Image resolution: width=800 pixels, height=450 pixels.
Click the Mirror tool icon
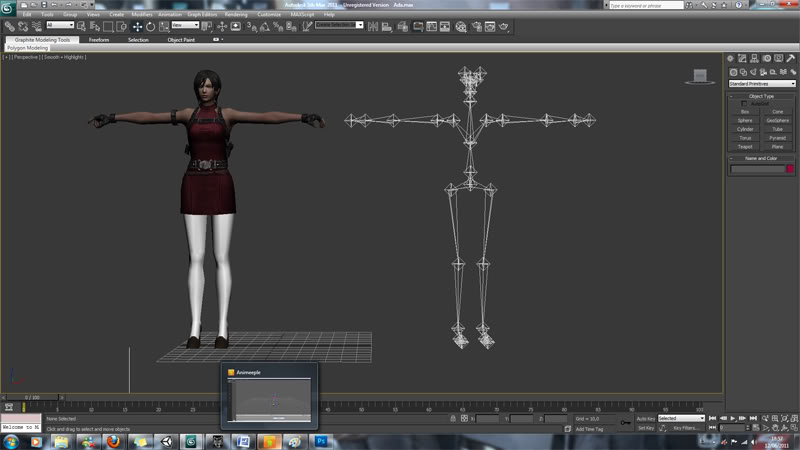point(373,26)
